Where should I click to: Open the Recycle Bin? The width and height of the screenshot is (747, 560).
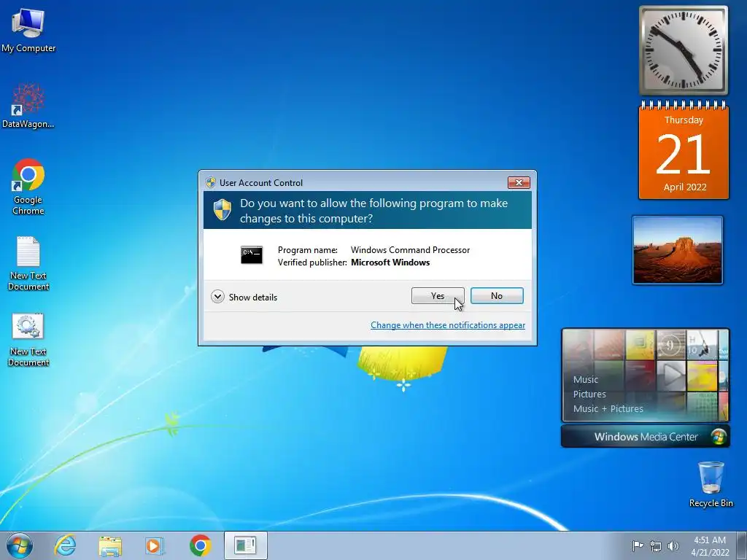[x=711, y=484]
